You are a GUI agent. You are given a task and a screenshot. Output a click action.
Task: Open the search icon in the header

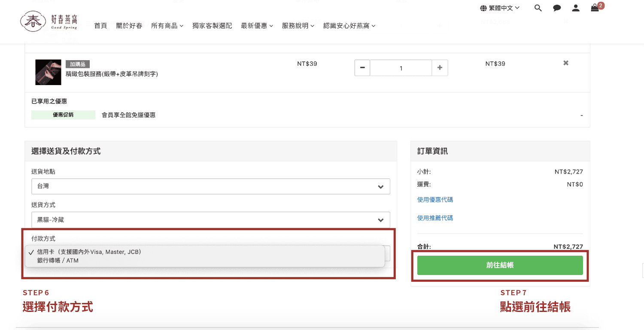click(x=538, y=8)
